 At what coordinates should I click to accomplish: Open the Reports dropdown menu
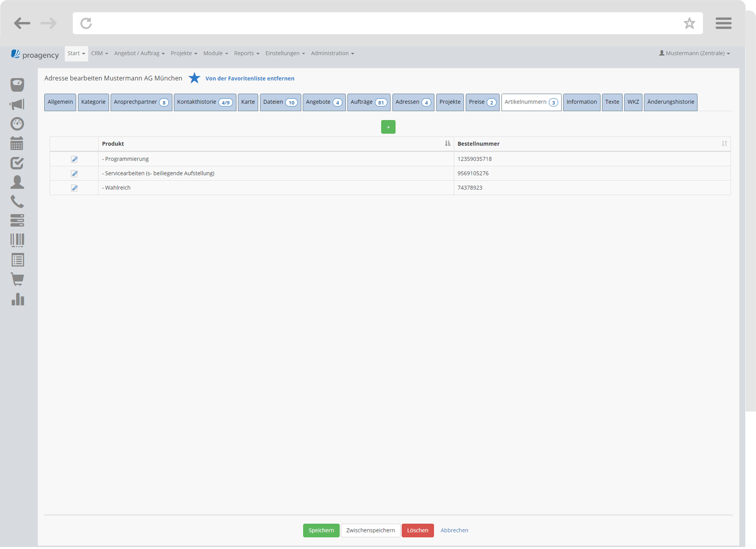246,53
